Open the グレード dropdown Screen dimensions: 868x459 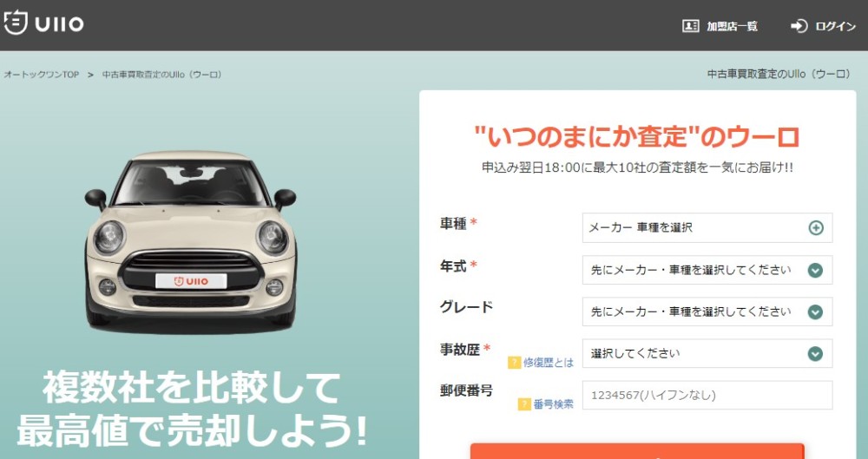click(x=707, y=311)
